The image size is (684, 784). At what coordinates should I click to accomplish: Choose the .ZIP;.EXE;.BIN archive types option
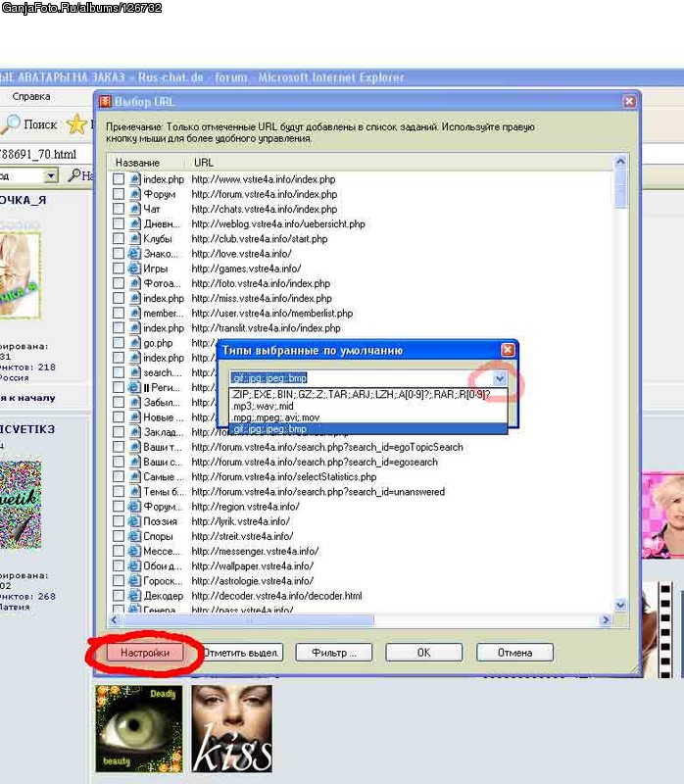[368, 394]
